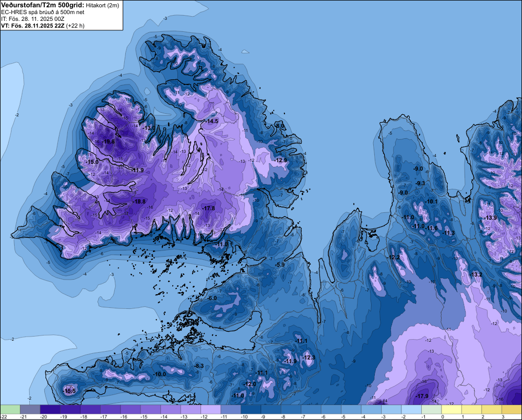
Task: Select the -12.3 temperature value
Action: pyautogui.click(x=309, y=357)
